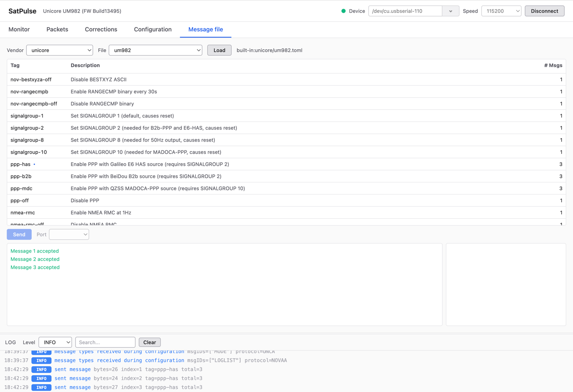Open the Packets tab
The height and width of the screenshot is (392, 573).
point(57,29)
